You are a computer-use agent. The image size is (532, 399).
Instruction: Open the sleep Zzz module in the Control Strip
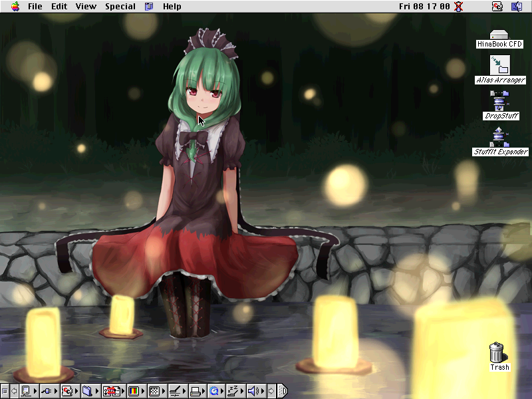click(x=235, y=391)
